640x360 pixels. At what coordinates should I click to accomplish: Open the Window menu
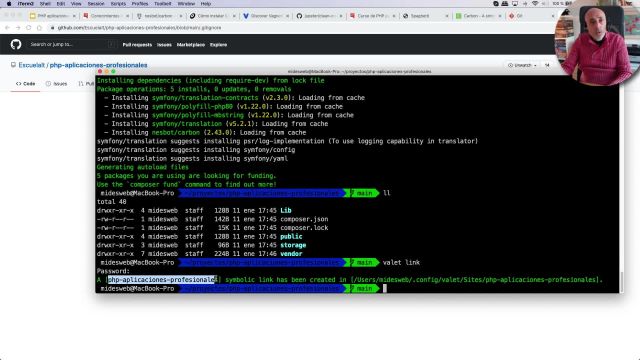[186, 4]
